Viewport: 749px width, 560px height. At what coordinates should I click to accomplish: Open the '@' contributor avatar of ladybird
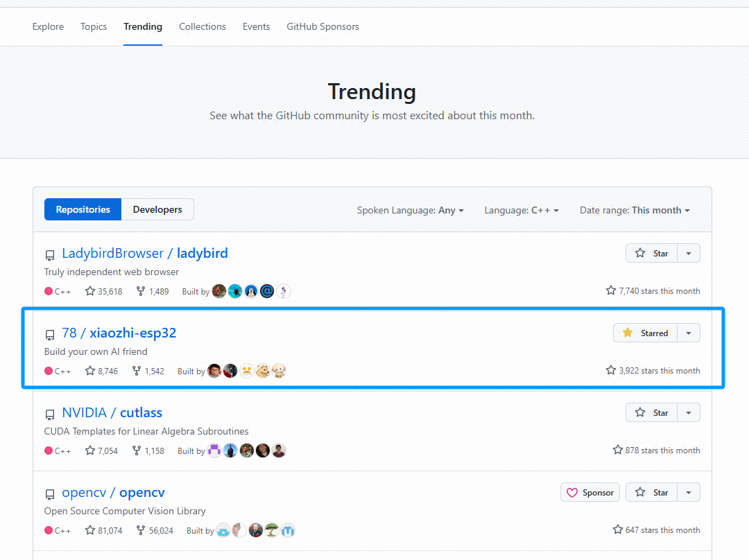coord(267,291)
